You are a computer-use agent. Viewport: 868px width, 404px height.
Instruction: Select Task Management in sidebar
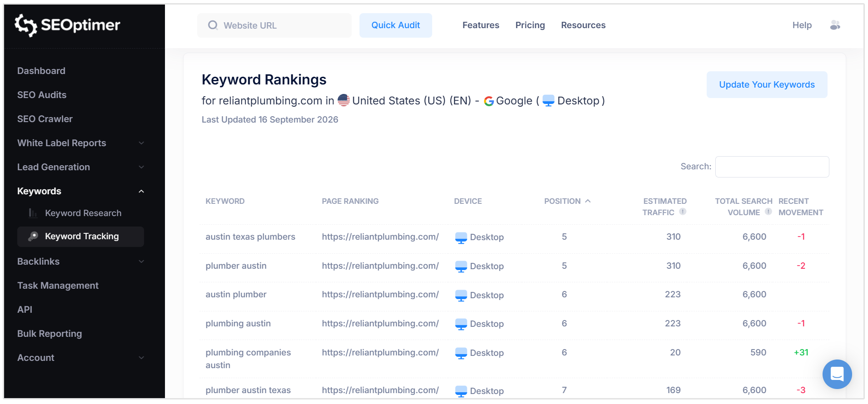point(58,286)
